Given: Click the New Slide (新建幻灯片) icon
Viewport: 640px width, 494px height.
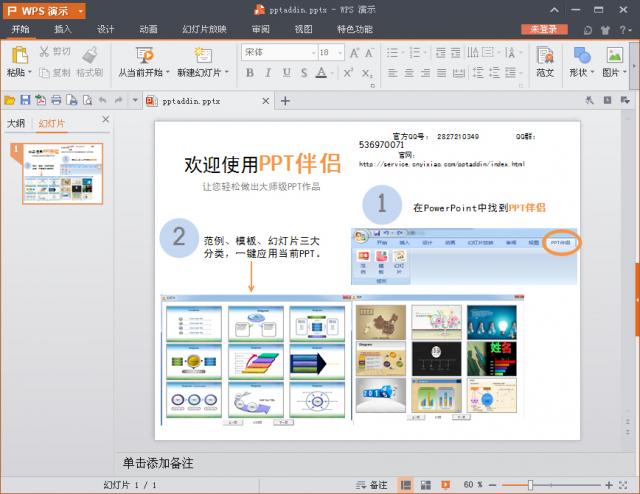Looking at the screenshot, I should click(x=203, y=55).
